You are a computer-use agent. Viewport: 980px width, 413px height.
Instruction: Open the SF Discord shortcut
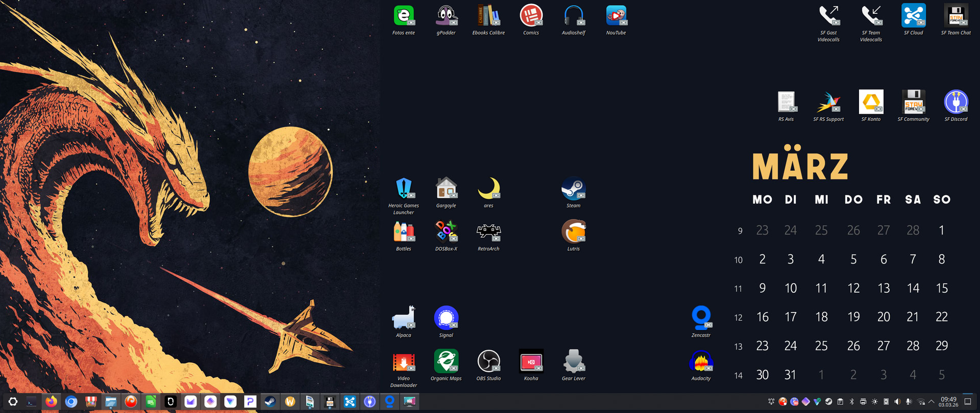pyautogui.click(x=955, y=102)
